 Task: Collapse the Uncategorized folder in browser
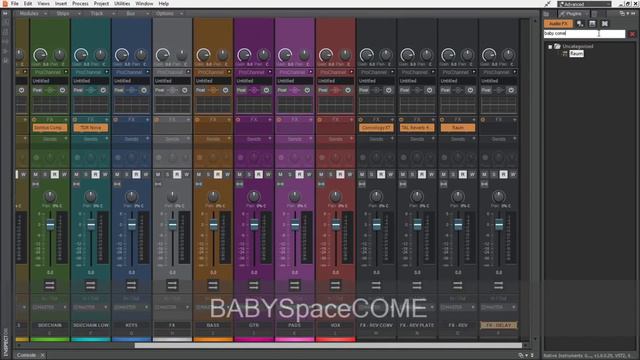pyautogui.click(x=550, y=47)
